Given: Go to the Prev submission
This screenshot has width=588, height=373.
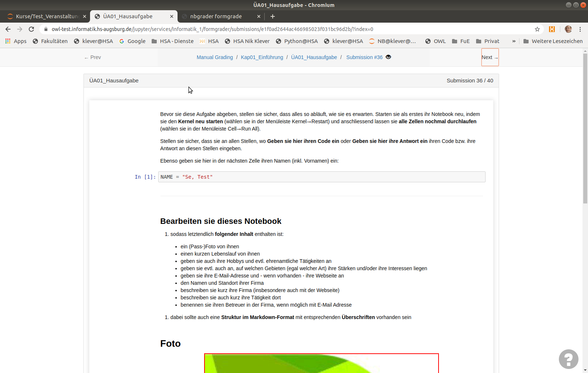Looking at the screenshot, I should click(x=93, y=57).
